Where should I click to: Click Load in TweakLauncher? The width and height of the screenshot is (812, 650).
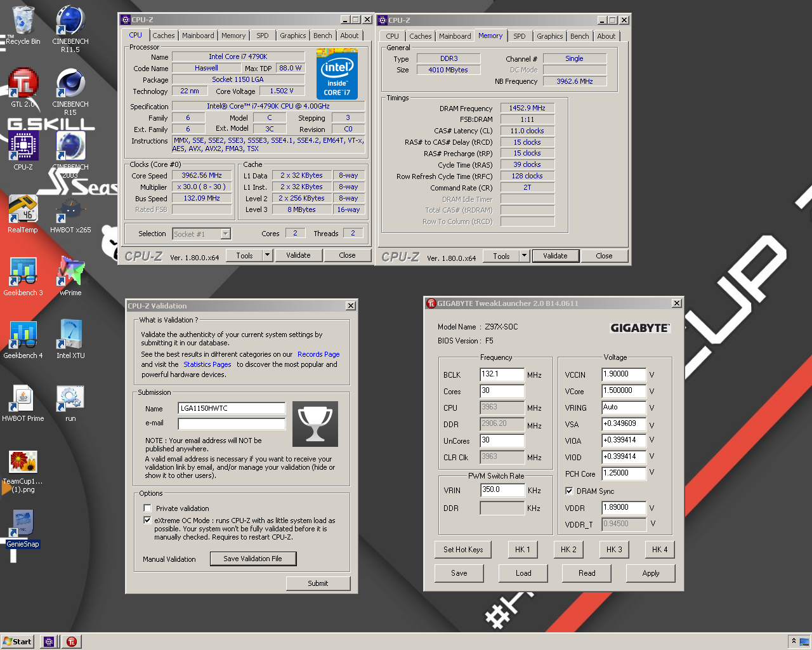523,573
